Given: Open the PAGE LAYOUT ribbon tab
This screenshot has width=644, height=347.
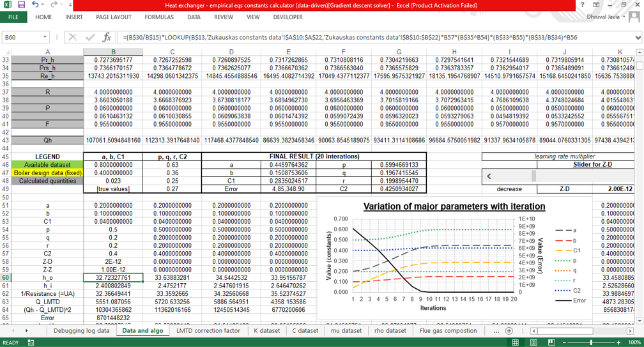Looking at the screenshot, I should (x=114, y=17).
